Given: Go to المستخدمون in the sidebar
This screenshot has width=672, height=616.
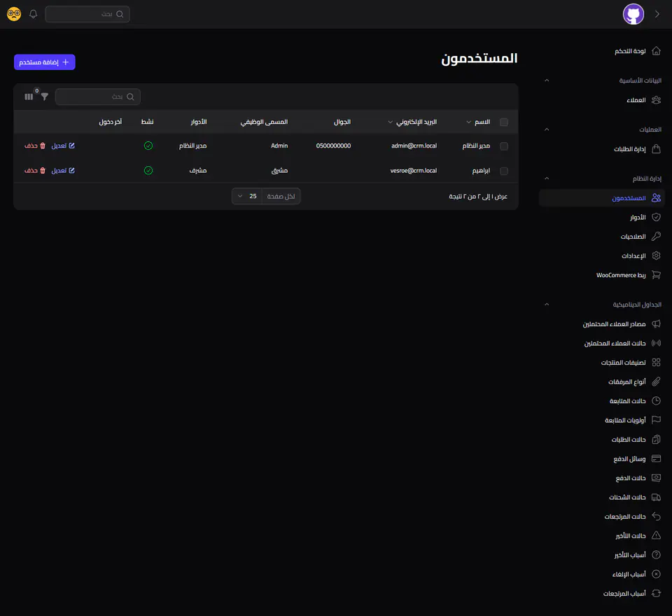Looking at the screenshot, I should click(602, 198).
